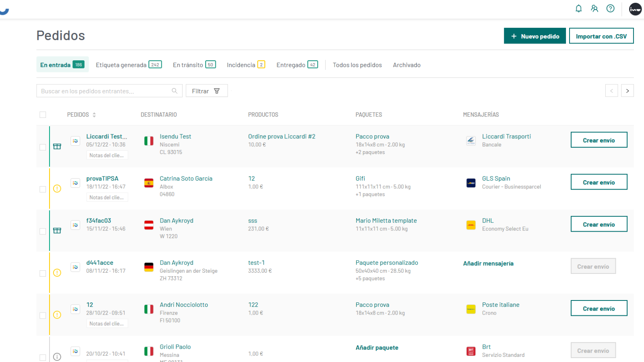Switch to the En entrada tab
Screen dimensions: 644x362
pos(62,65)
